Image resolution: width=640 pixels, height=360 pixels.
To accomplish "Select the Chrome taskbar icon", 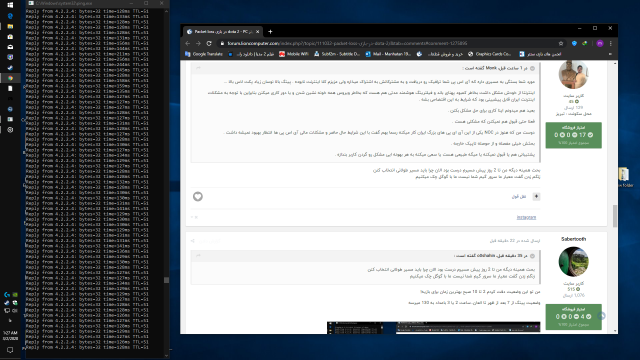I will [10, 78].
